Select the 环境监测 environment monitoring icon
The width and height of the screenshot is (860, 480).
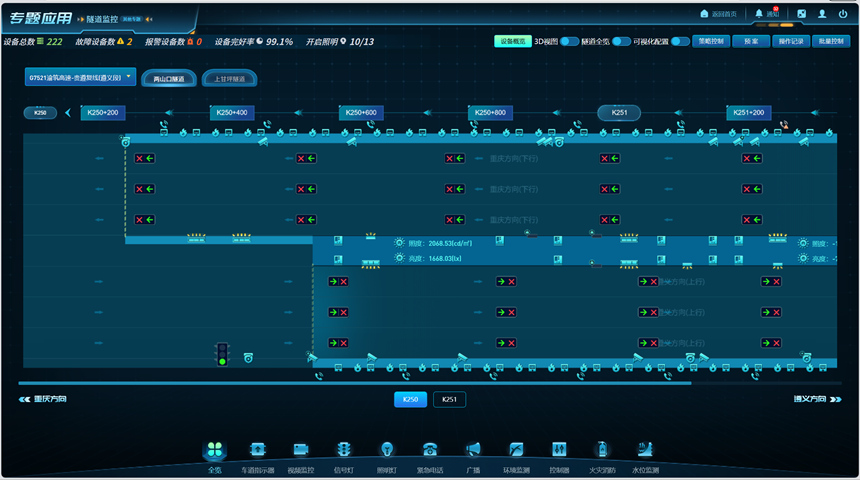[516, 450]
